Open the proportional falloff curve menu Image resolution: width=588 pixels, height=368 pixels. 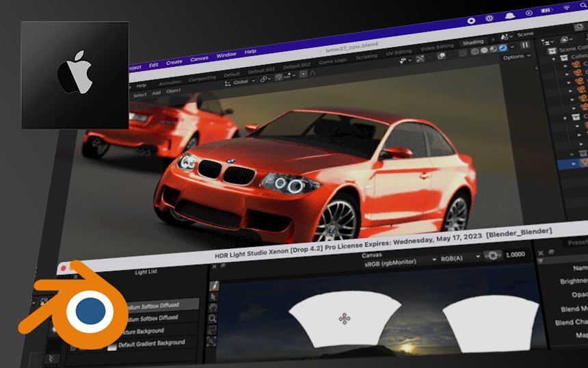(x=313, y=73)
